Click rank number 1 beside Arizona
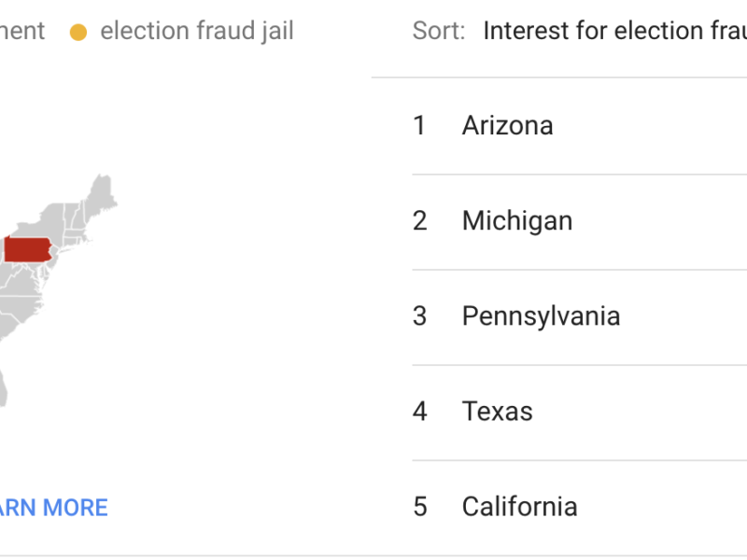The height and width of the screenshot is (560, 747). coord(419,126)
